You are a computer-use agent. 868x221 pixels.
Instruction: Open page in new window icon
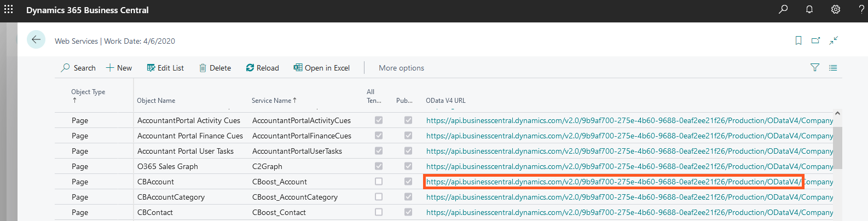(x=815, y=40)
